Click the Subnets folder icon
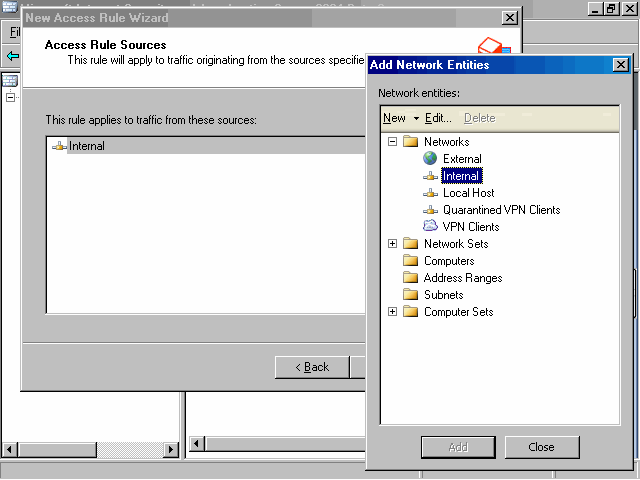The height and width of the screenshot is (480, 640). pyautogui.click(x=410, y=295)
